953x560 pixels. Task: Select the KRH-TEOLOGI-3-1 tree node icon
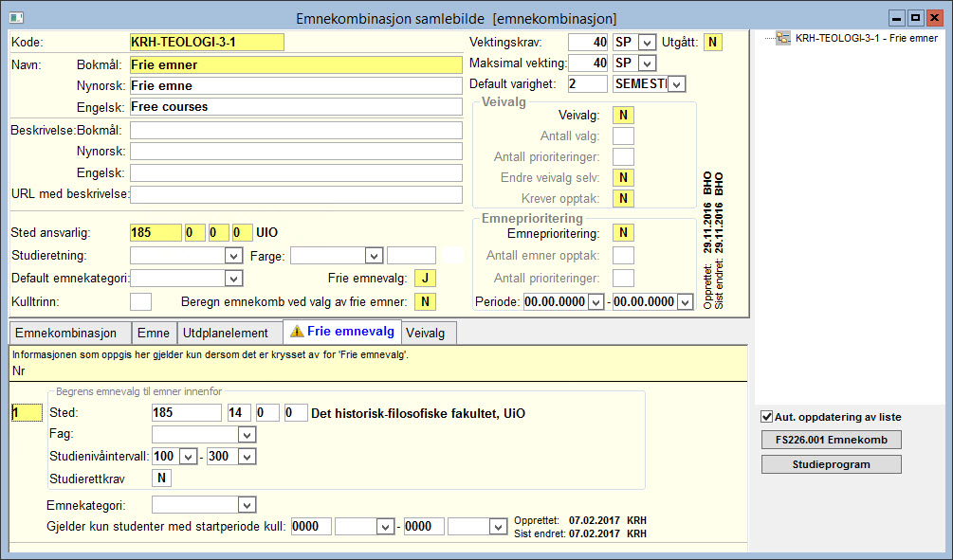(783, 38)
